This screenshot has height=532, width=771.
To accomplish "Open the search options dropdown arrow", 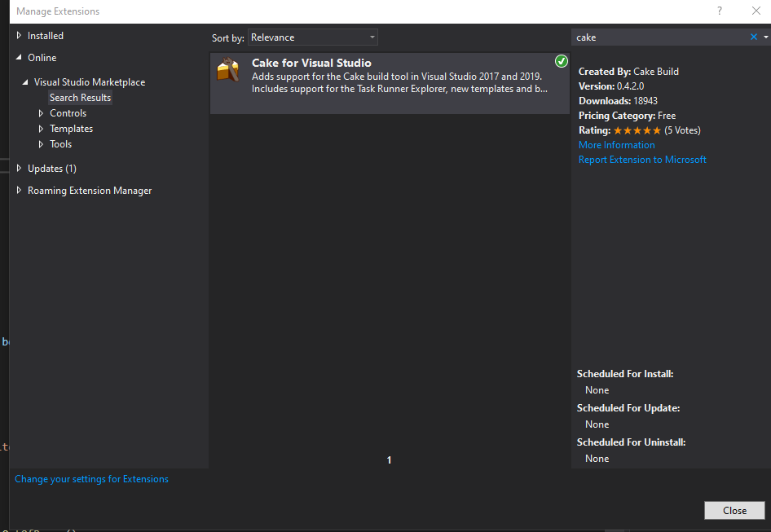I will [x=764, y=37].
